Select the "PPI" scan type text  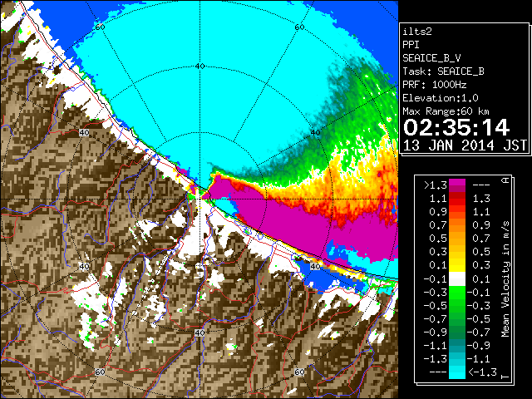[x=411, y=45]
